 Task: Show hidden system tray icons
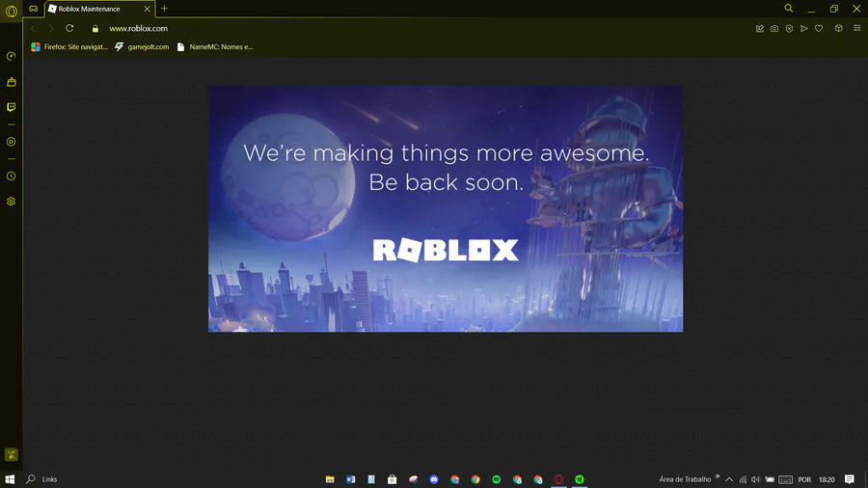[729, 479]
